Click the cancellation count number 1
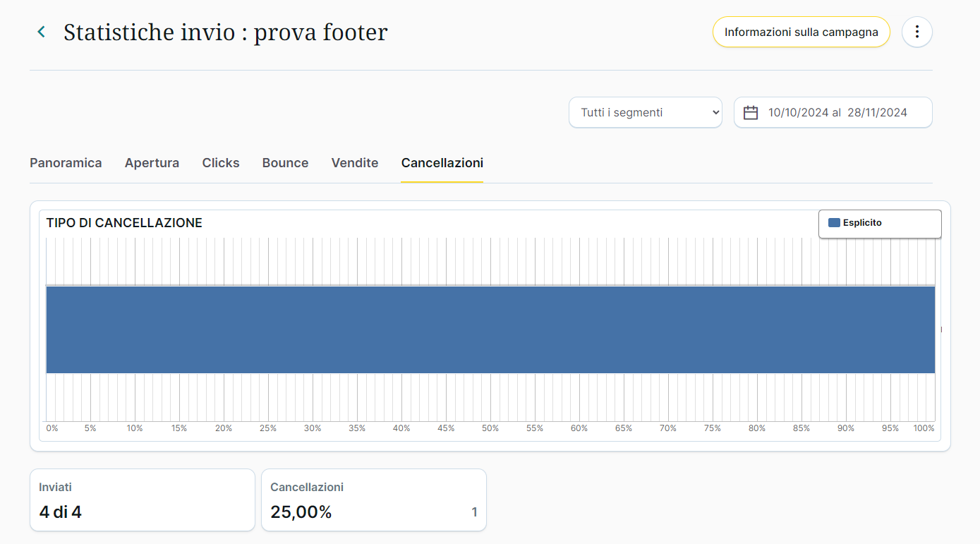 (474, 512)
